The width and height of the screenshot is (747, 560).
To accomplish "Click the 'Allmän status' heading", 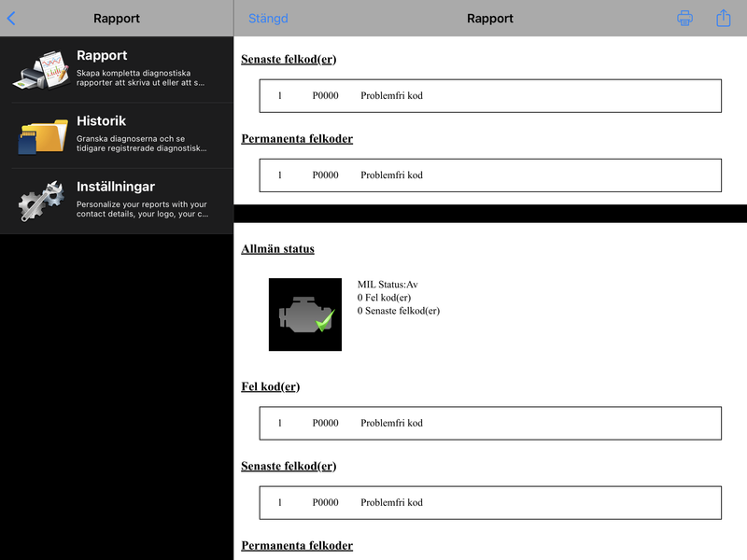I will click(277, 249).
